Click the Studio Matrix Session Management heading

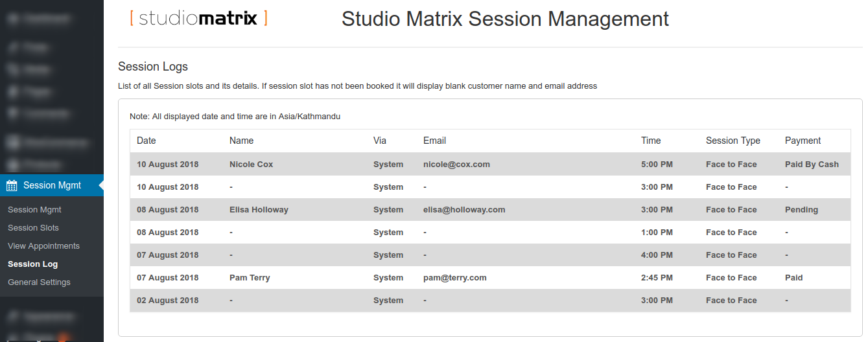[505, 19]
